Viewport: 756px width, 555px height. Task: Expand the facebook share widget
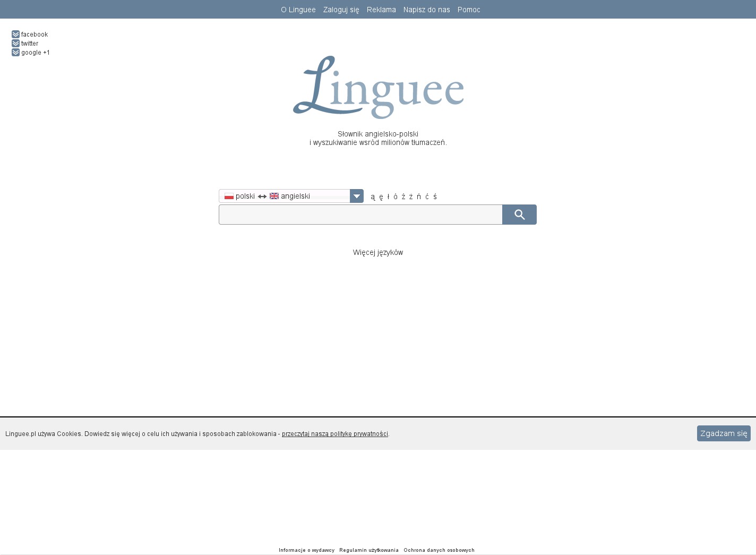(16, 35)
